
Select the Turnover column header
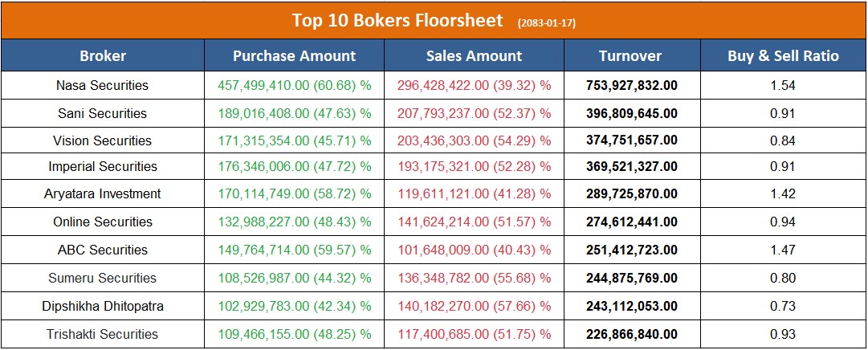coord(630,55)
